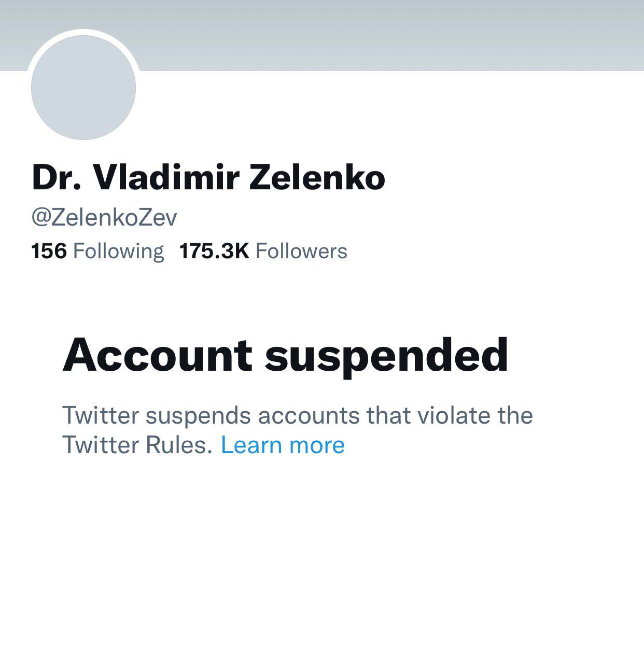Click the word suspended in heading
The image size is (644, 645).
click(386, 356)
